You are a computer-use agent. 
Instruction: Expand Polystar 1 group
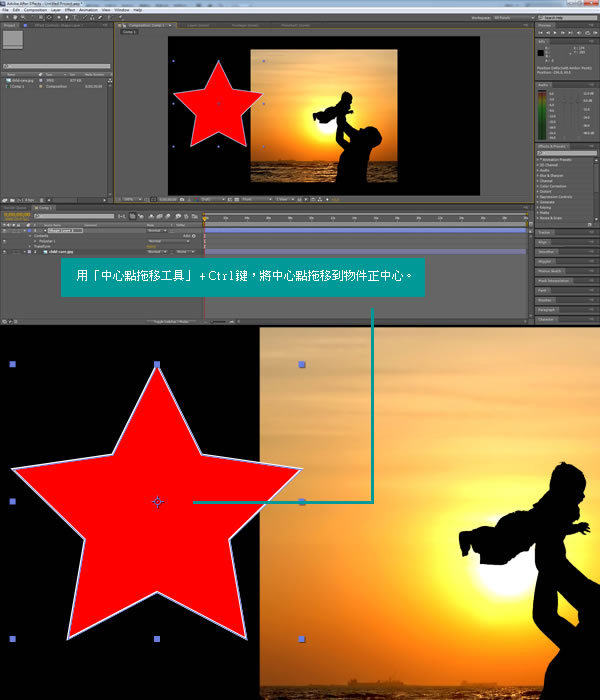[x=35, y=241]
